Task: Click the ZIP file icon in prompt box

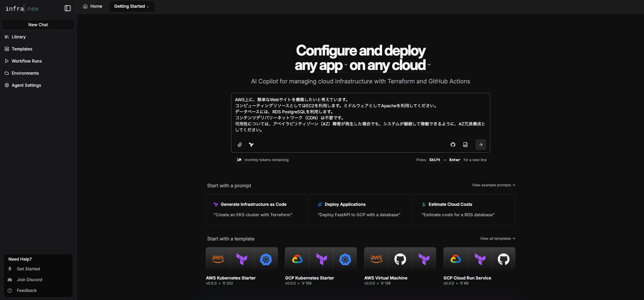Action: tap(465, 145)
